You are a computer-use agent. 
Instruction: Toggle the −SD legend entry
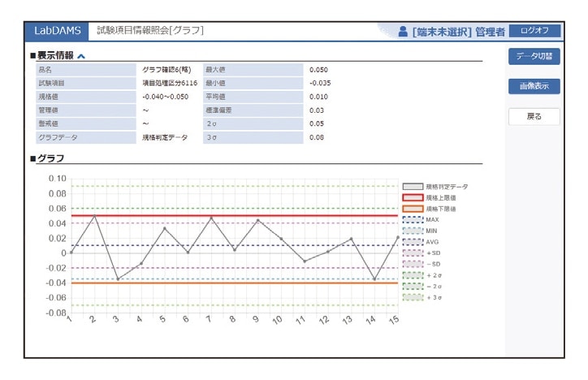click(x=413, y=264)
